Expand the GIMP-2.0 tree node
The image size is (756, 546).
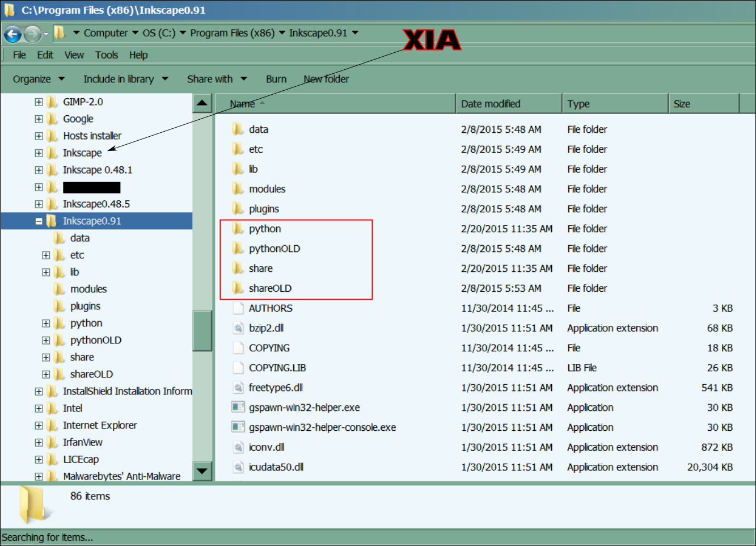(39, 102)
